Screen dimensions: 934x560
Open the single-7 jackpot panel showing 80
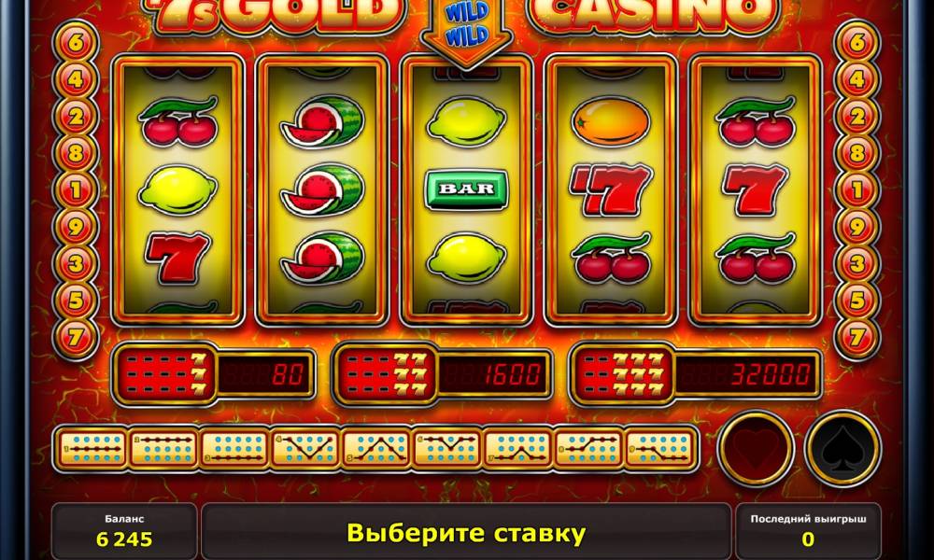pyautogui.click(x=215, y=375)
